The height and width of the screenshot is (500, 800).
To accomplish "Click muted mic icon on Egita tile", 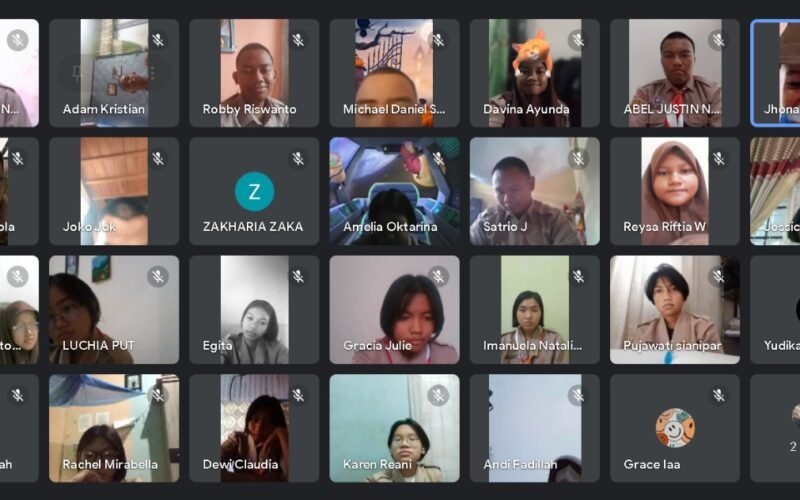I will tap(298, 277).
